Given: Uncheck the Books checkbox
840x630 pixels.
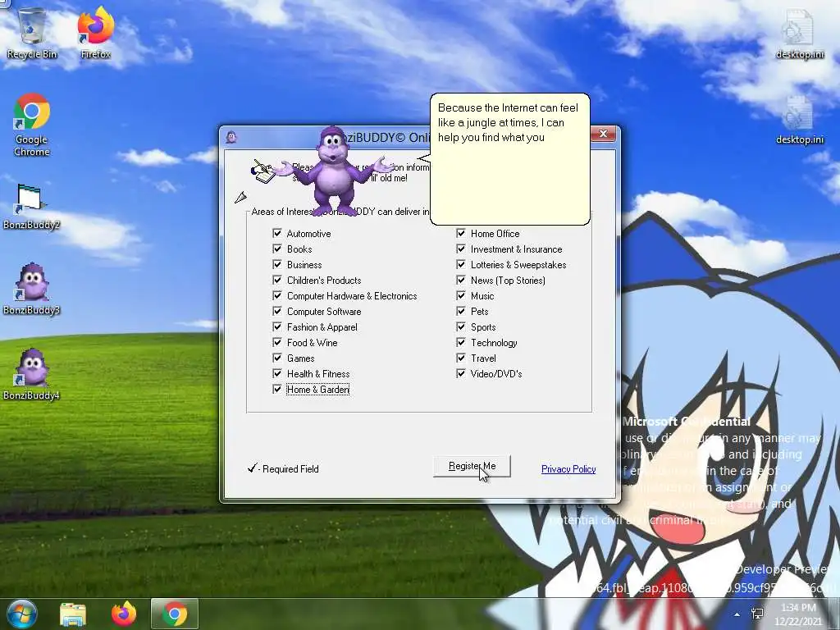Looking at the screenshot, I should point(277,249).
